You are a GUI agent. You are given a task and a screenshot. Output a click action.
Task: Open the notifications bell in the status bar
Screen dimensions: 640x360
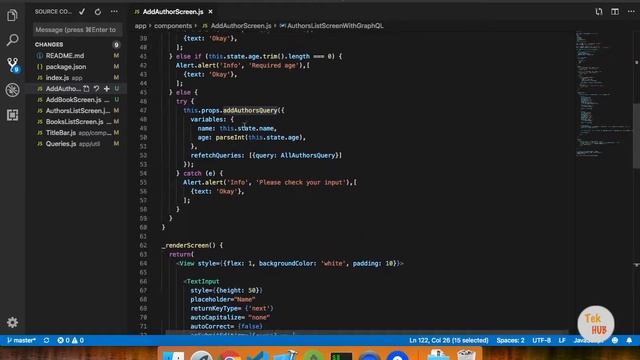tap(629, 340)
